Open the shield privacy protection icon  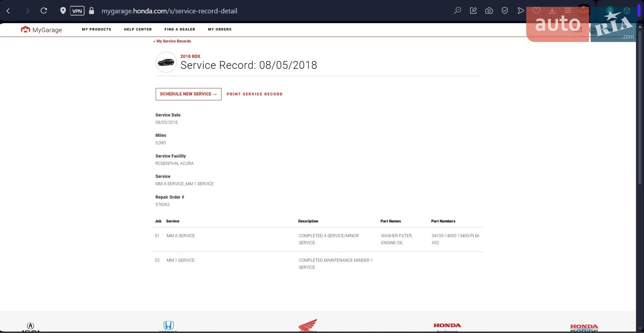[505, 11]
